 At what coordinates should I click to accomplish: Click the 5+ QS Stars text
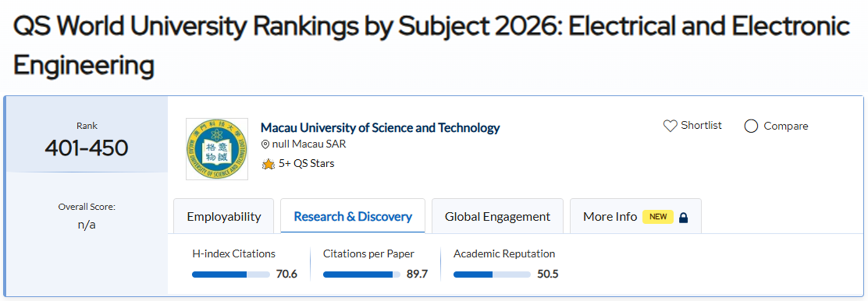[306, 163]
